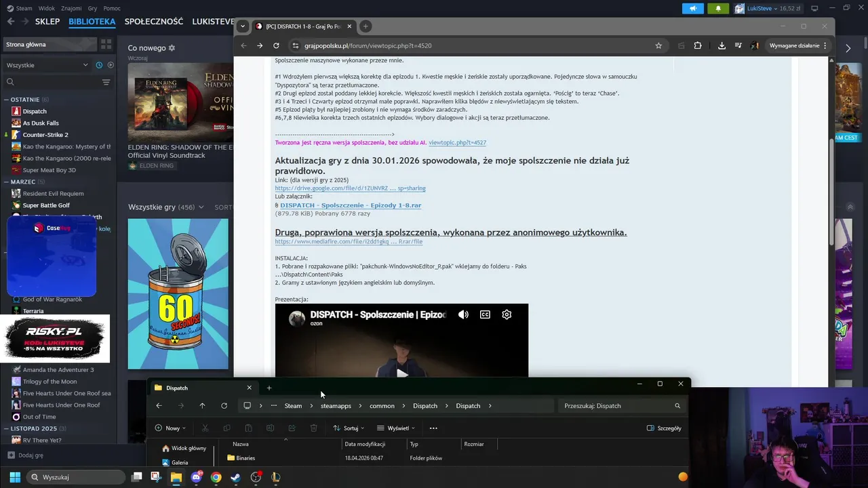Viewport: 868px width, 488px height.
Task: Open the mediafire.com file link
Action: 349,241
